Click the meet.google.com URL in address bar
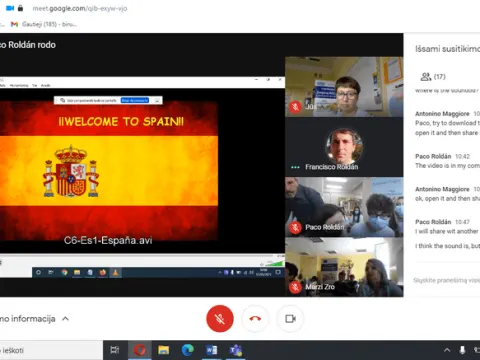This screenshot has width=480, height=360. 80,8
